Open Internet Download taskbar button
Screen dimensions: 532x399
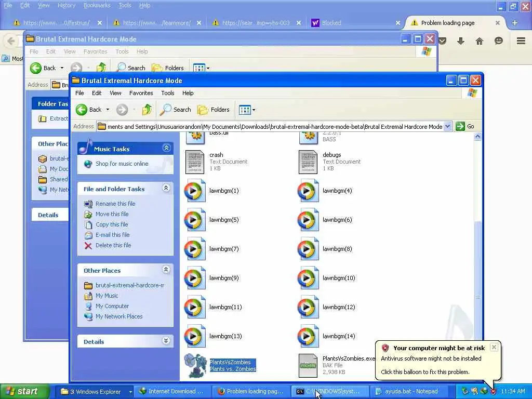pos(172,392)
